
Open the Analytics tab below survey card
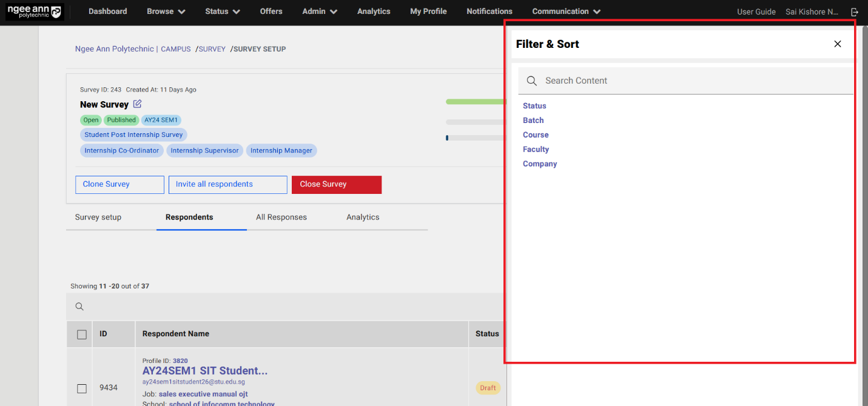tap(363, 217)
